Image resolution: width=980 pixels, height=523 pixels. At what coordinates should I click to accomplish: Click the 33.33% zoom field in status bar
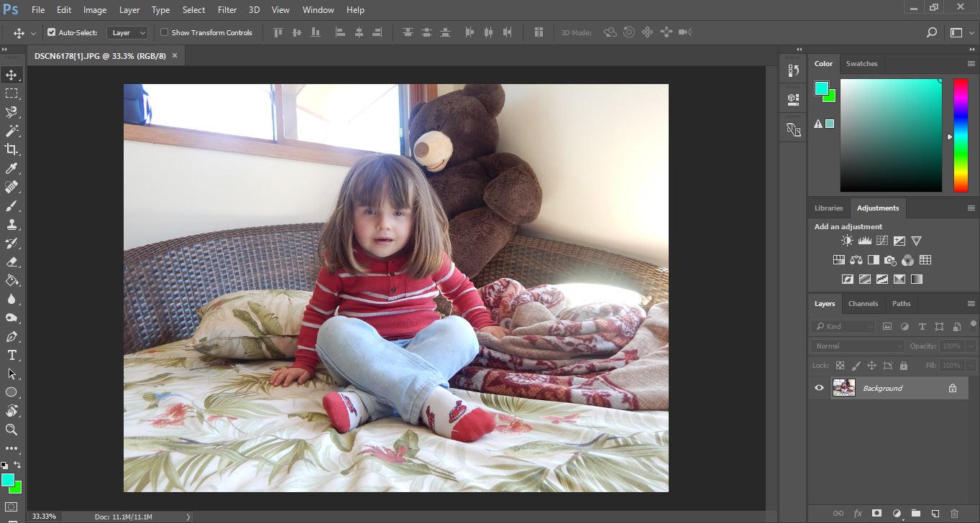(x=44, y=517)
